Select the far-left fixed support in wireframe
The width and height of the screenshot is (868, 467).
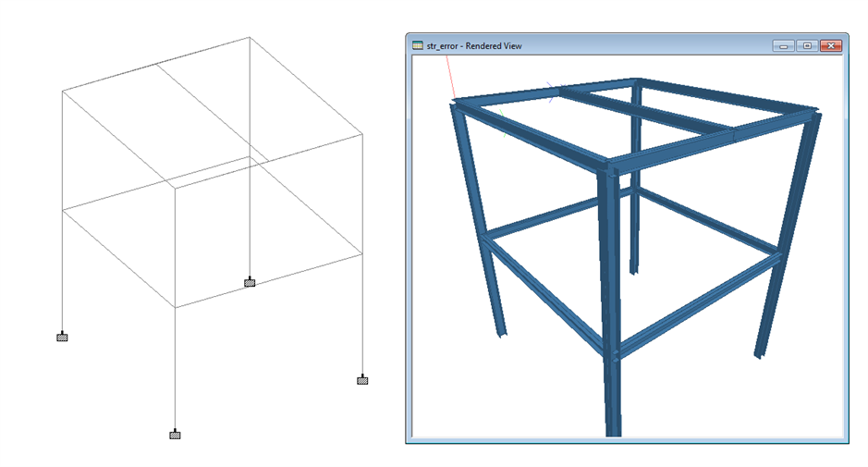pos(62,337)
